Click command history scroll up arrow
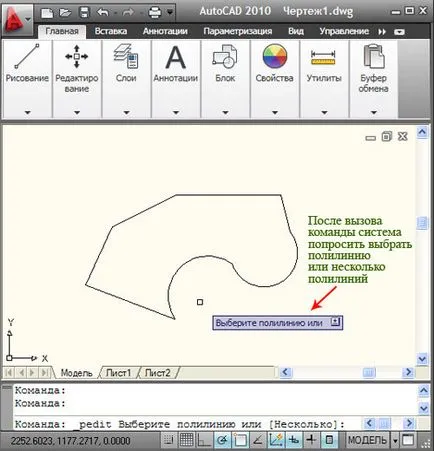 tap(423, 390)
